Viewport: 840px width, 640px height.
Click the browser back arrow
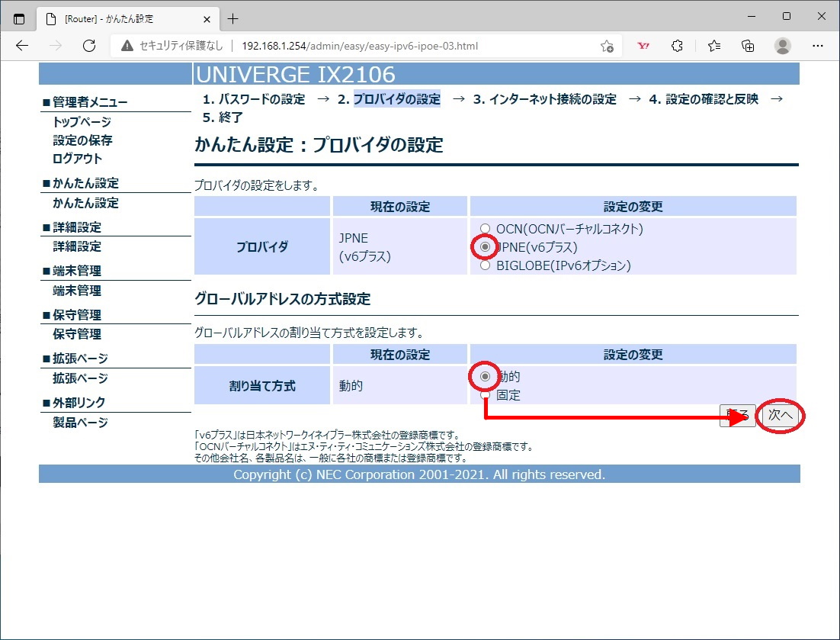tap(22, 46)
